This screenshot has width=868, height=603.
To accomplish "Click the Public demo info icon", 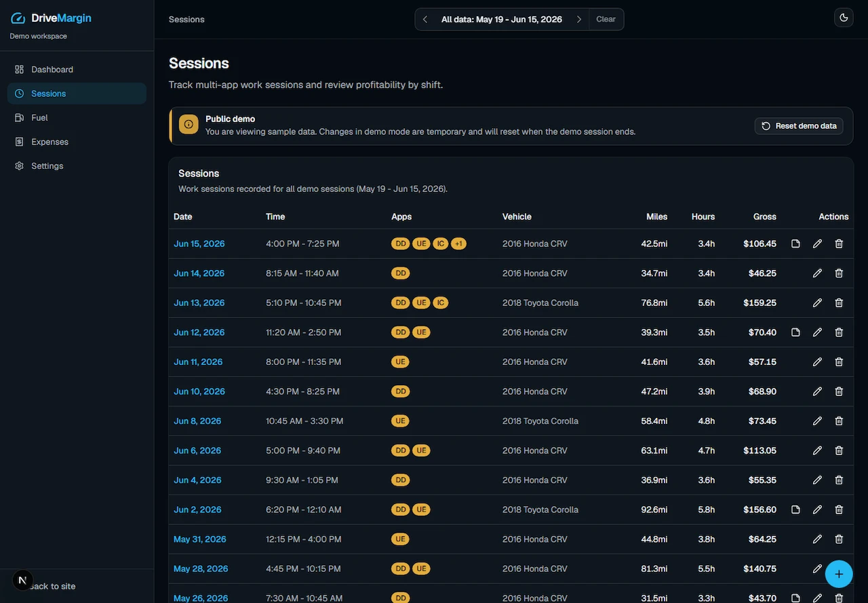I will [189, 124].
